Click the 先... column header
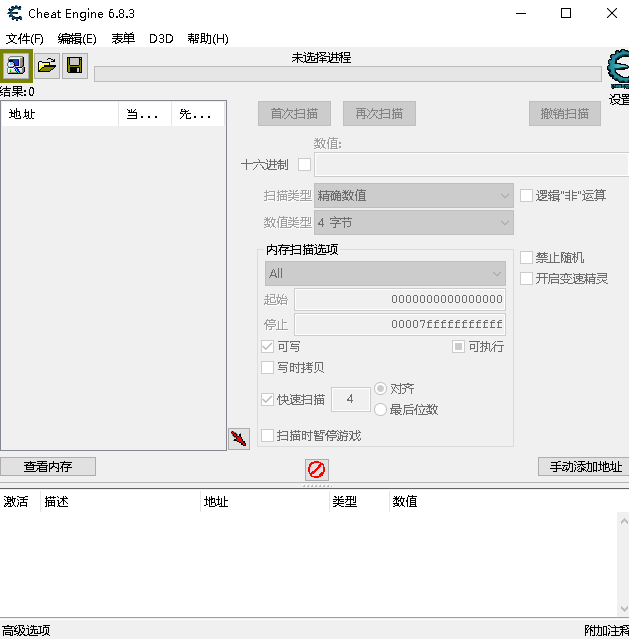Viewport: 629px width, 639px height. pos(198,114)
